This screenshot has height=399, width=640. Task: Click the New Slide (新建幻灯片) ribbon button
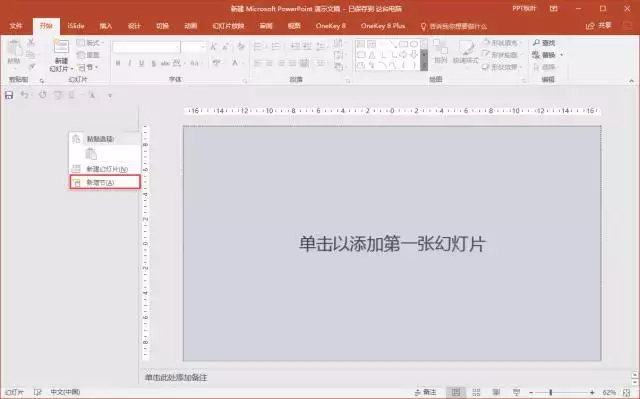click(x=61, y=56)
